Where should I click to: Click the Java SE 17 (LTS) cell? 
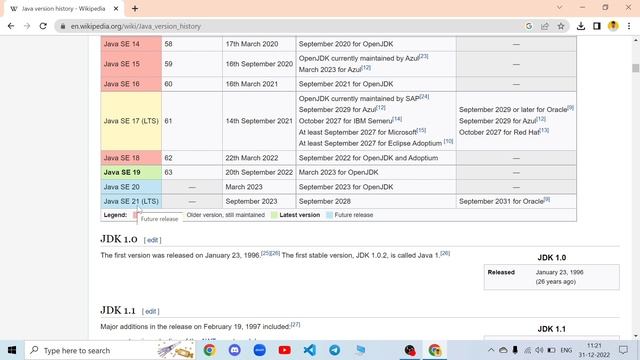click(131, 121)
